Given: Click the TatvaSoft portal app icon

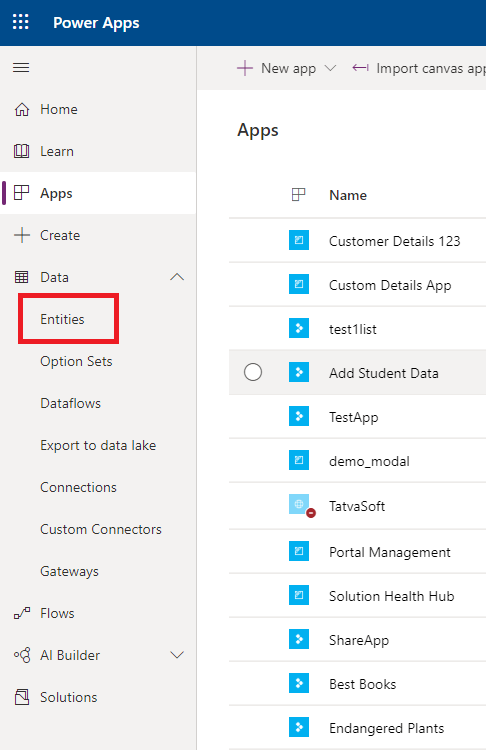Looking at the screenshot, I should pyautogui.click(x=299, y=504).
